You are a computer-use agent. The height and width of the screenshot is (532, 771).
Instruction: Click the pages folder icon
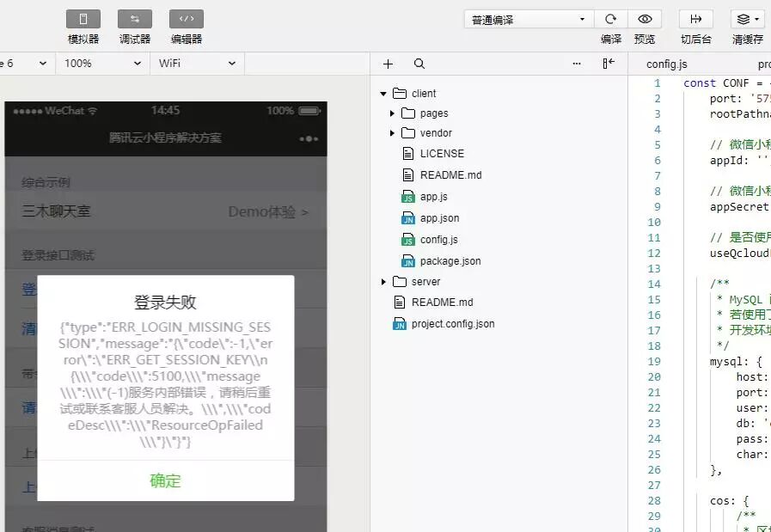[408, 113]
